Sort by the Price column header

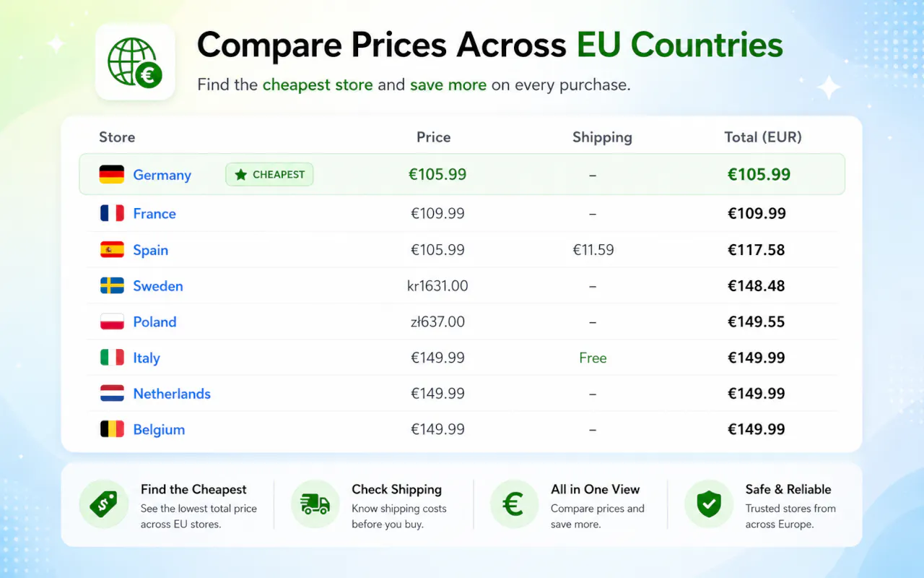point(433,137)
